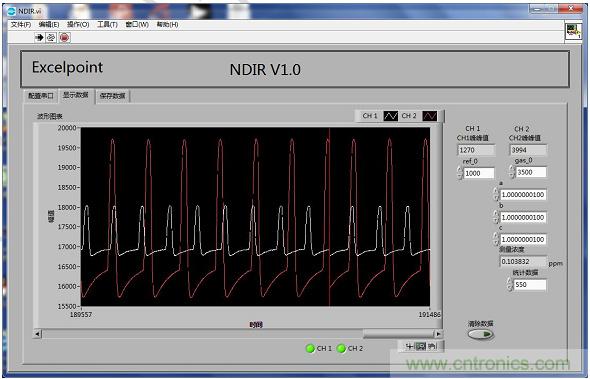
Task: Toggle the clear data switch below graph panel
Action: [481, 334]
